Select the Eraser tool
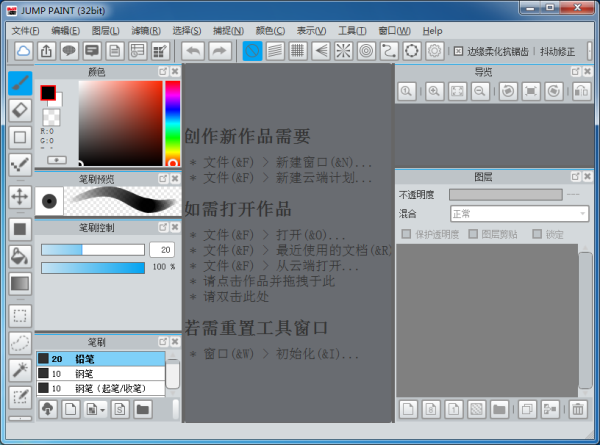Image resolution: width=600 pixels, height=445 pixels. pyautogui.click(x=19, y=109)
